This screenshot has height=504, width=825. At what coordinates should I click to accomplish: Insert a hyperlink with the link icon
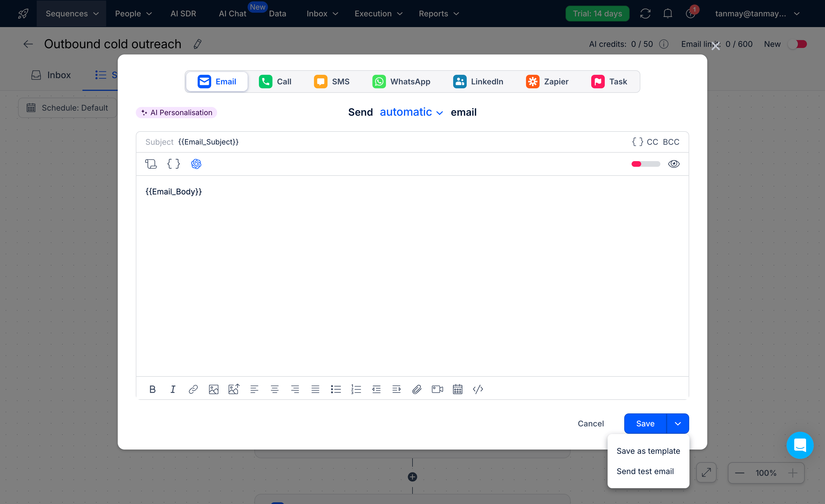coord(193,389)
